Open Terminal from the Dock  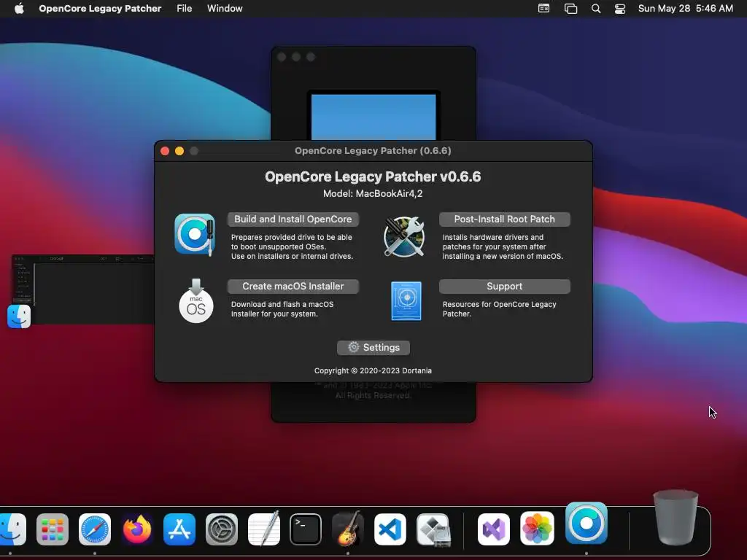(x=306, y=529)
